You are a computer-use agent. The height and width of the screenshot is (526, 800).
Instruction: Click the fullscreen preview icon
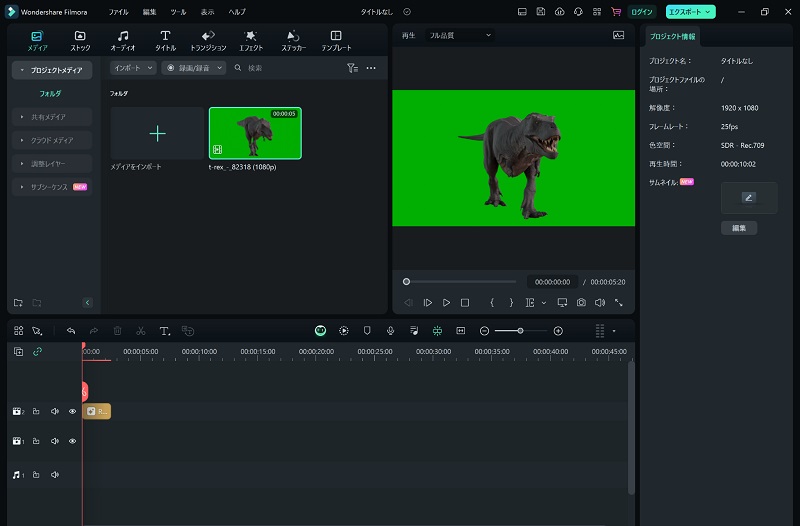click(618, 303)
